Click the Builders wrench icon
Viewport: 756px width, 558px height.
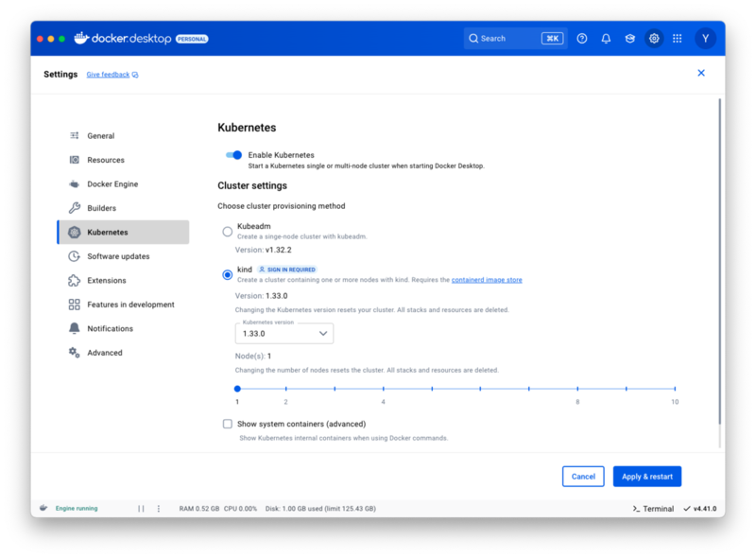pyautogui.click(x=75, y=208)
